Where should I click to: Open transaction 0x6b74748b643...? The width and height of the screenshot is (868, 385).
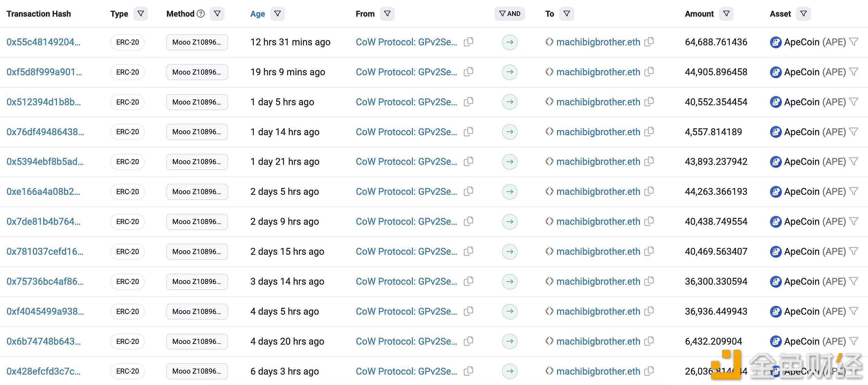tap(44, 341)
